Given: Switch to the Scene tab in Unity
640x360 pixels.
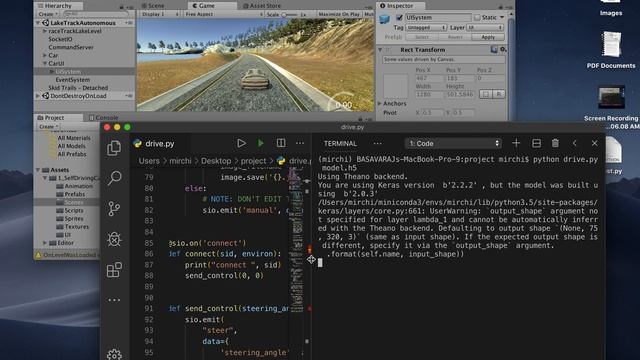Looking at the screenshot, I should coord(153,6).
